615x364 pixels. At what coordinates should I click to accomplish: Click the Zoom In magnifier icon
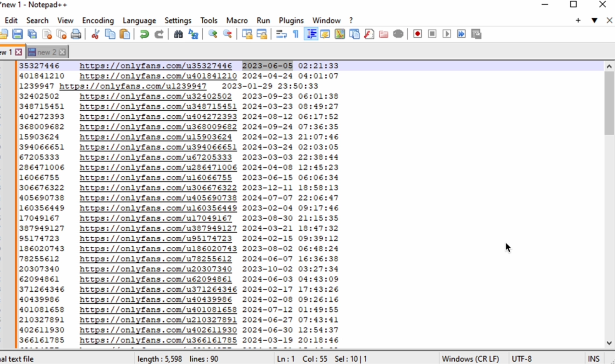click(213, 34)
